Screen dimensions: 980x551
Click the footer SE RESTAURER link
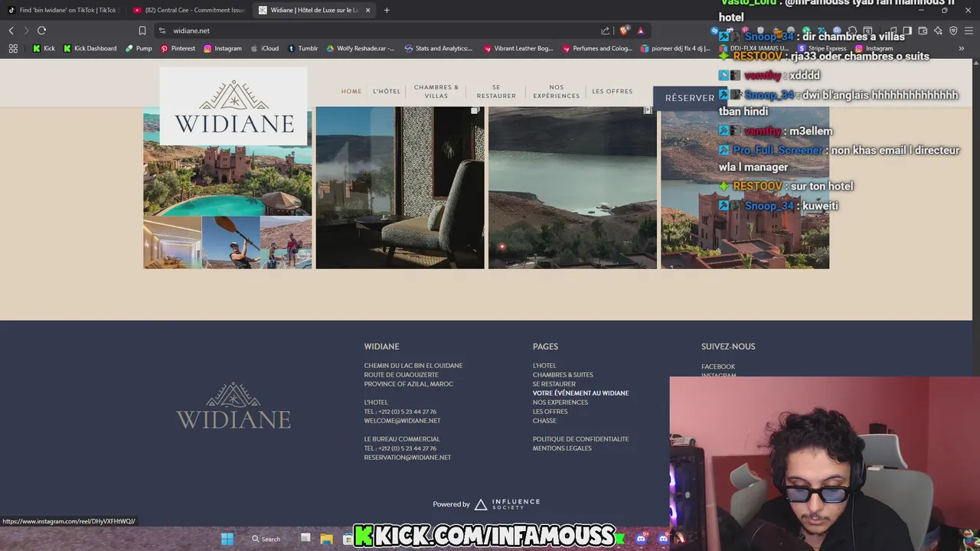[x=554, y=384]
